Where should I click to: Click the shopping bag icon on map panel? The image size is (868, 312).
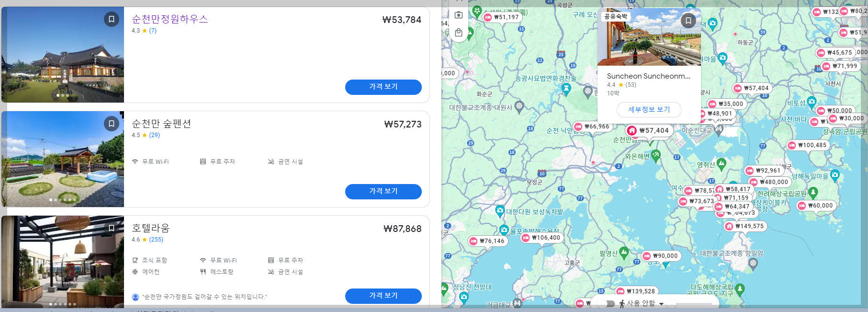point(459,33)
